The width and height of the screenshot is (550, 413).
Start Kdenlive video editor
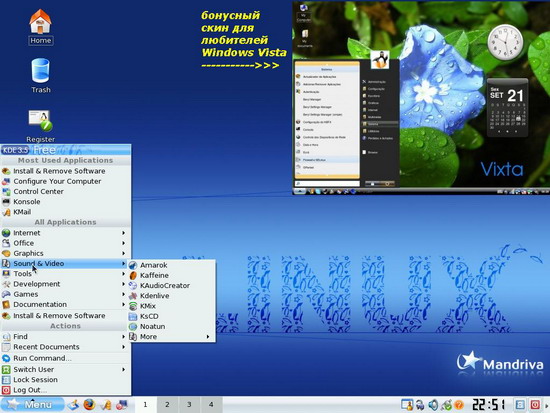pyautogui.click(x=173, y=296)
